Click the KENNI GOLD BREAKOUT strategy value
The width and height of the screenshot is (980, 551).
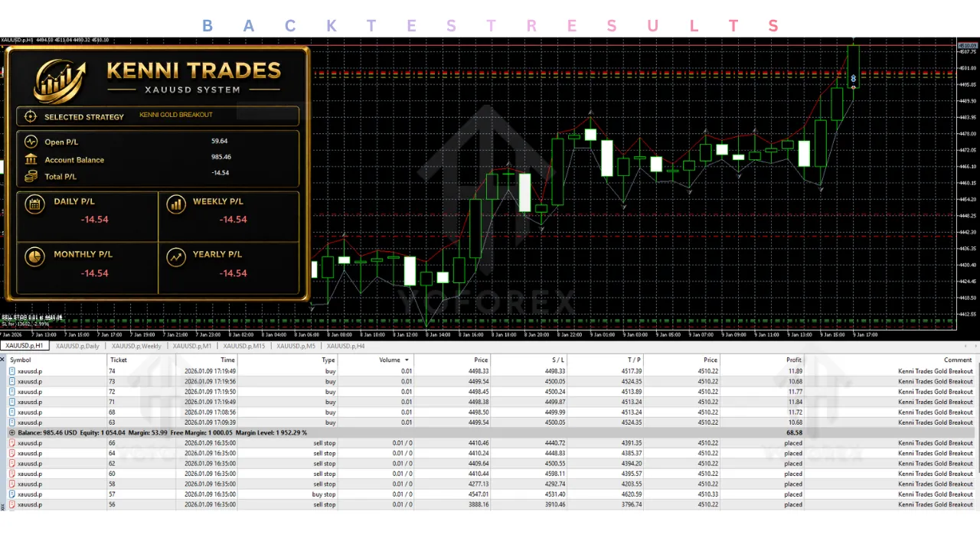176,115
